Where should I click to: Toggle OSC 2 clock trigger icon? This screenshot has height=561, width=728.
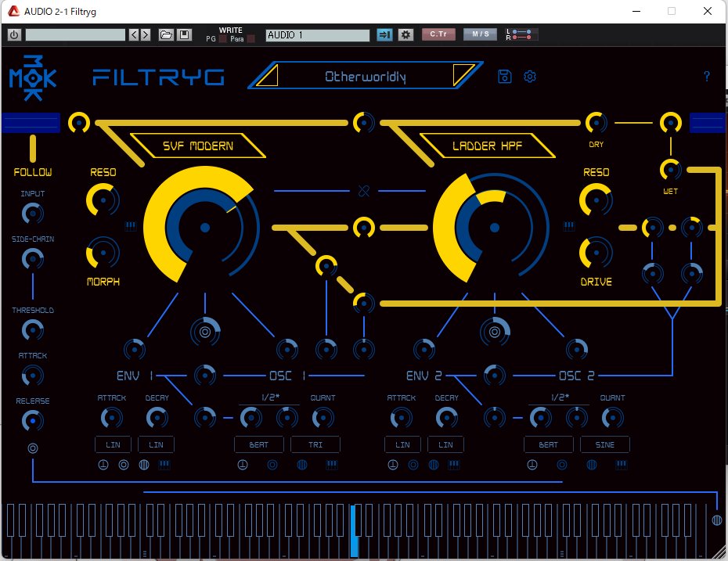click(532, 465)
